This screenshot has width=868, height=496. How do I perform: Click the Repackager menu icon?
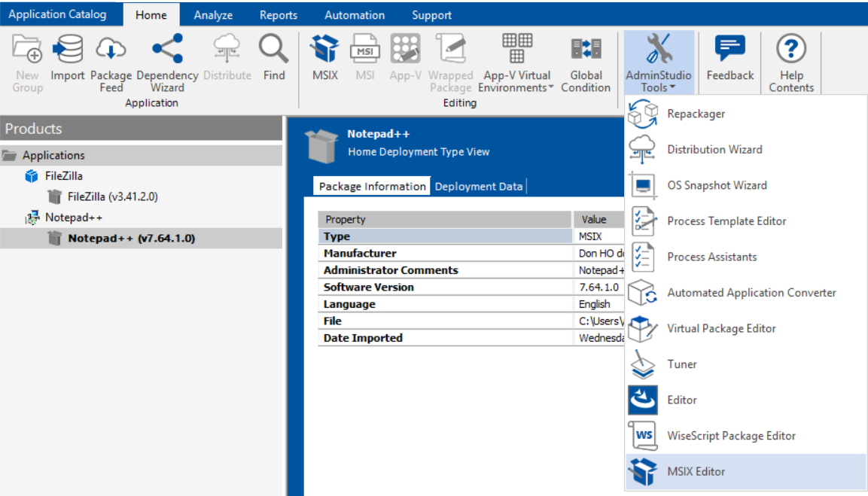(x=643, y=114)
